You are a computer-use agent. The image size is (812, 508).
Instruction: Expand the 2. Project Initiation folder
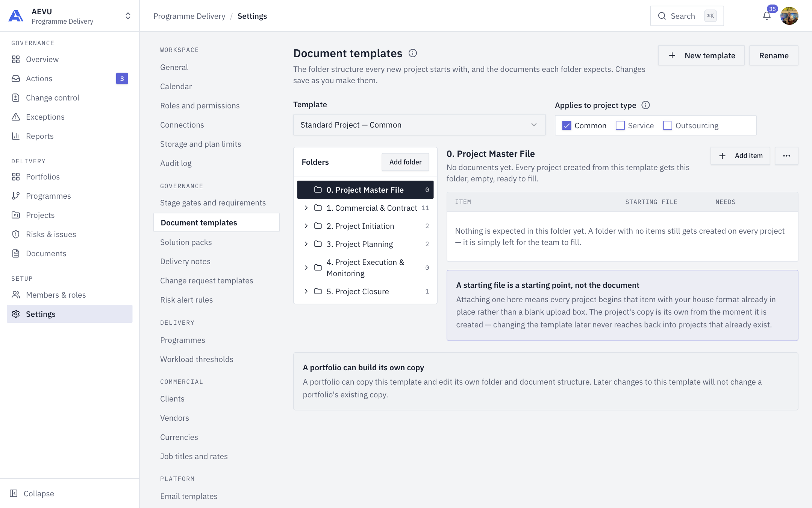pos(306,226)
